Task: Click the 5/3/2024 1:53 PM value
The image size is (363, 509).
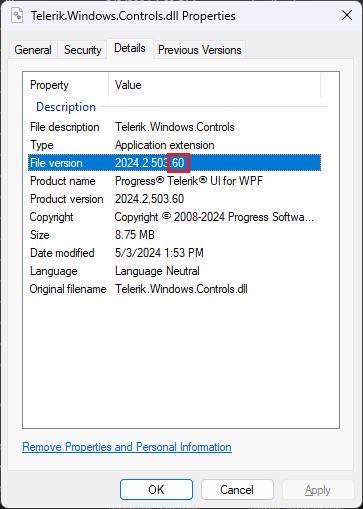Action: [x=159, y=253]
